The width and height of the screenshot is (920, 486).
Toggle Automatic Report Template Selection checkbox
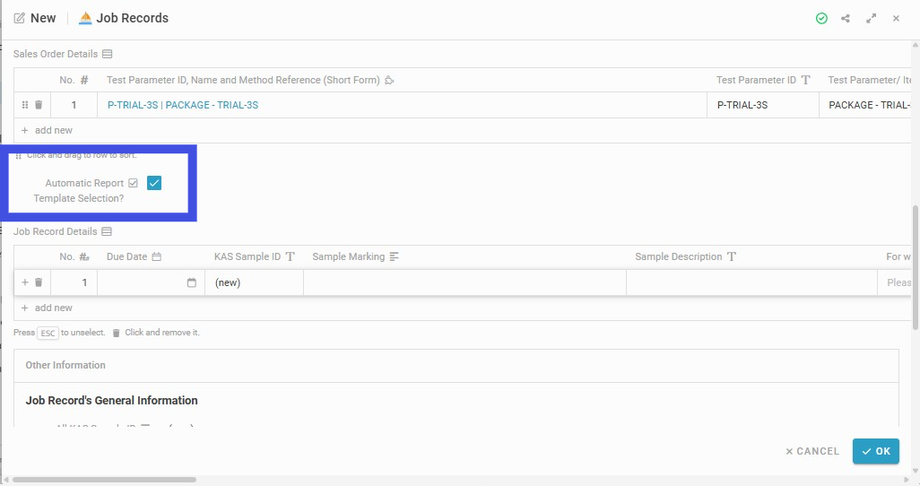(154, 183)
